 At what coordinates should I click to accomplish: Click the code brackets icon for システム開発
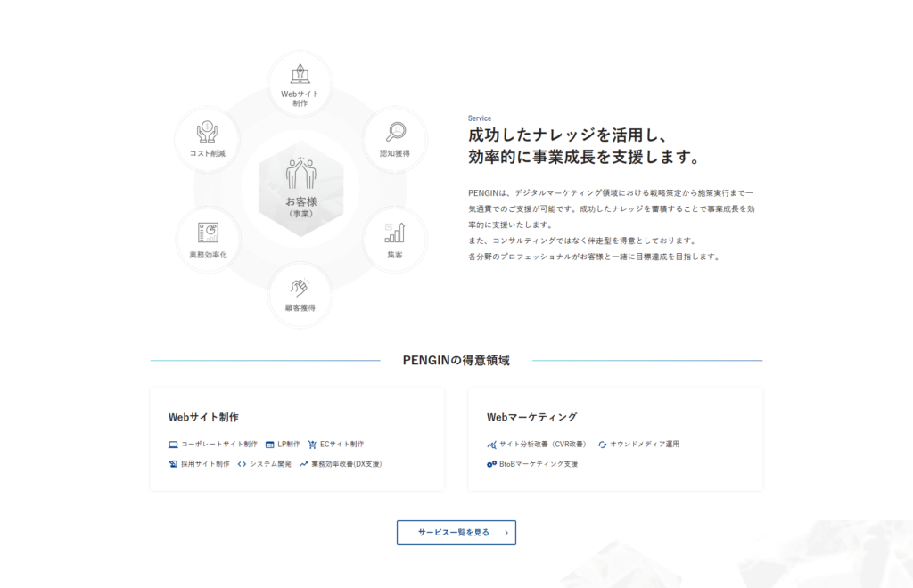241,462
